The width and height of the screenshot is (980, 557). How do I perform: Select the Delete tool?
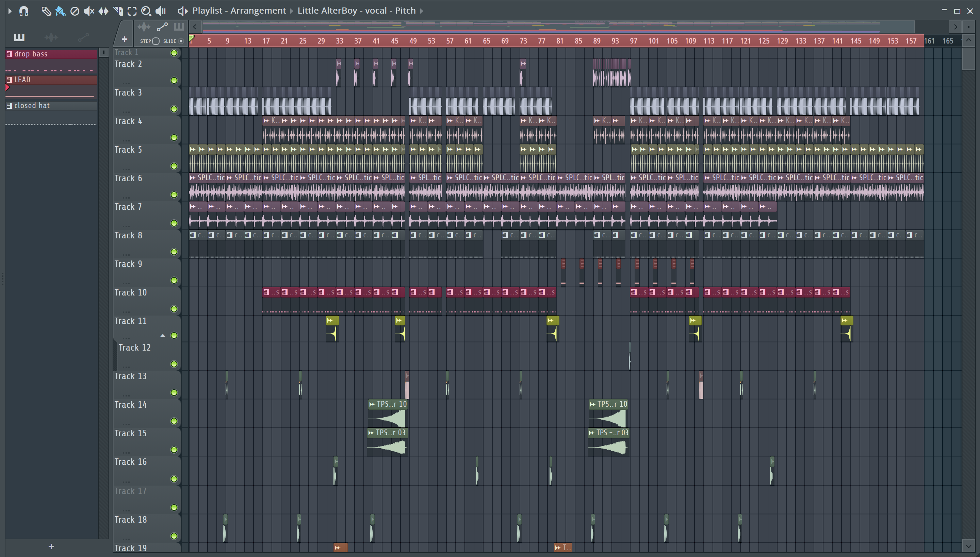pos(75,11)
